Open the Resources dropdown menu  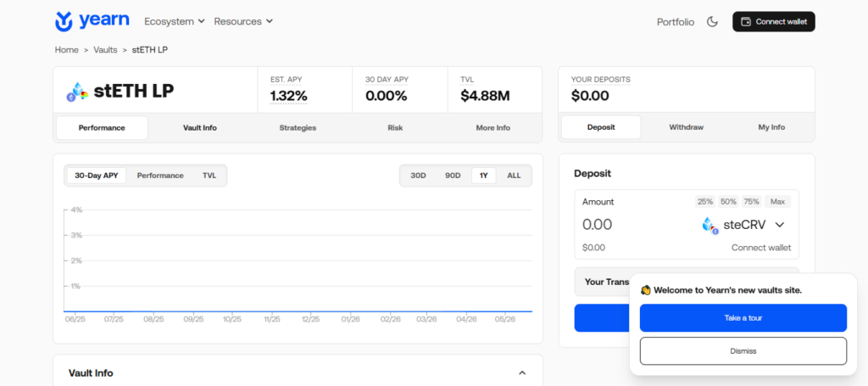point(243,21)
